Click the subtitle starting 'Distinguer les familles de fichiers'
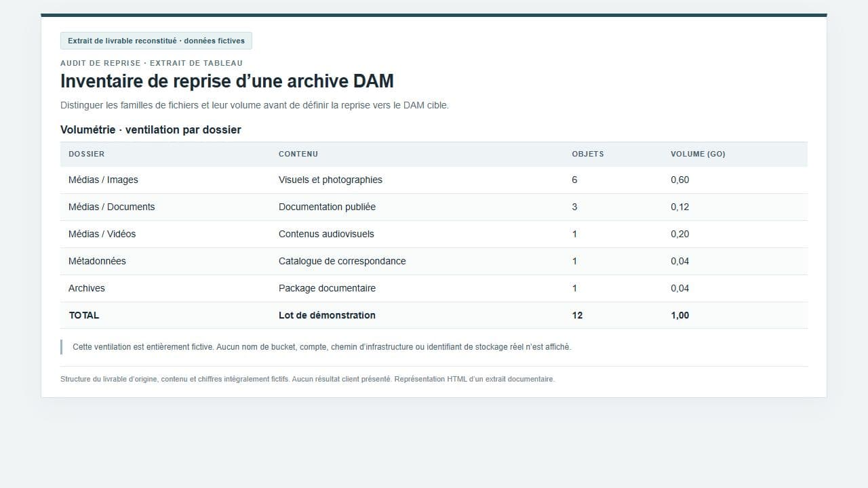This screenshot has width=868, height=488. (x=254, y=105)
